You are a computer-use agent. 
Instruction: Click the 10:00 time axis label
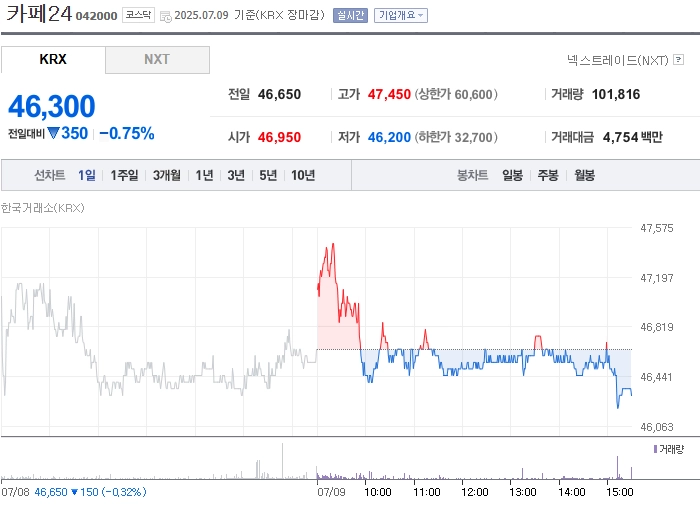(x=378, y=492)
